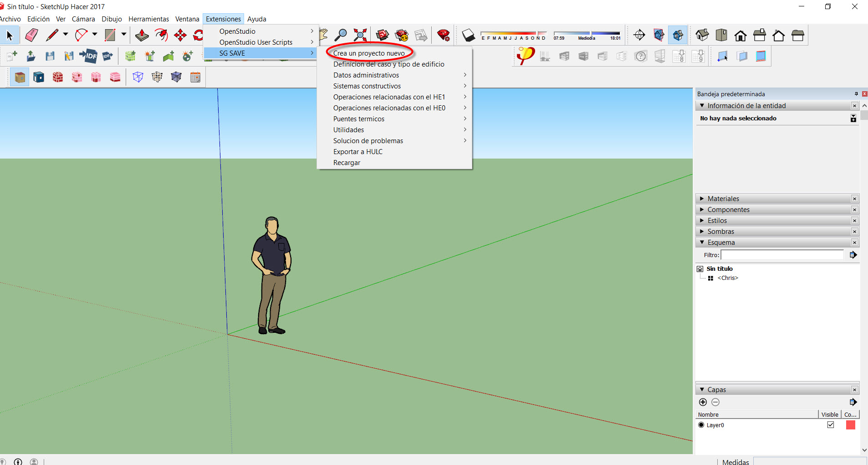Click the remove layer minus button
Screen dimensions: 868x465
pos(715,402)
